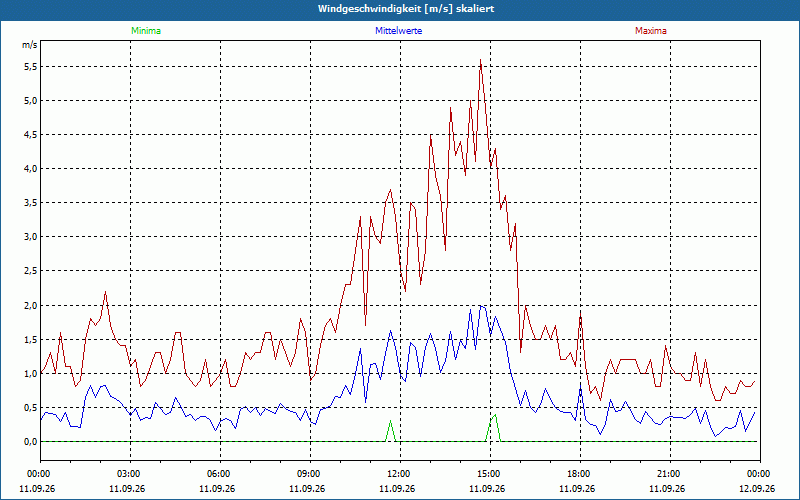
Task: Click the chart title Windgeschwindigkeit [m/s] skaliert
Action: tap(406, 9)
